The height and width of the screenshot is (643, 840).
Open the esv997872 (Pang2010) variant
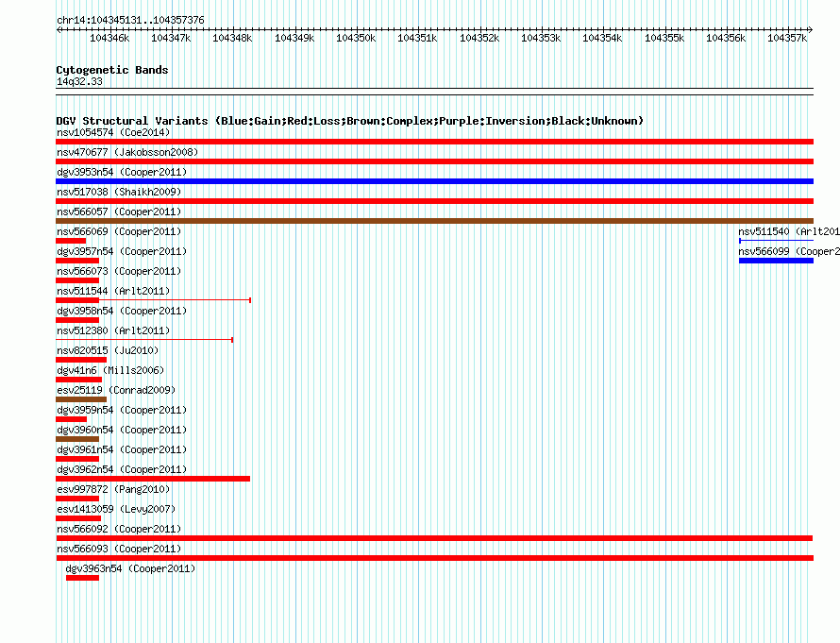pos(113,489)
